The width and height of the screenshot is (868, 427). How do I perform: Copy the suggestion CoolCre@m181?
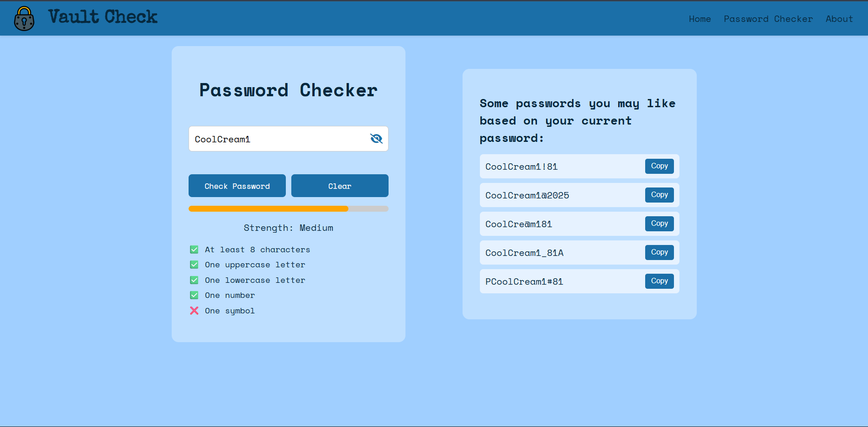click(659, 224)
